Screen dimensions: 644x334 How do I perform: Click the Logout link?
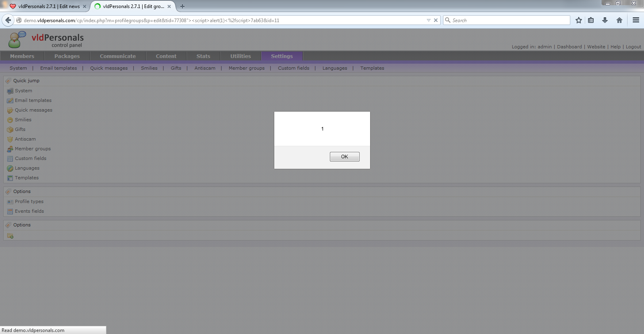pos(633,47)
